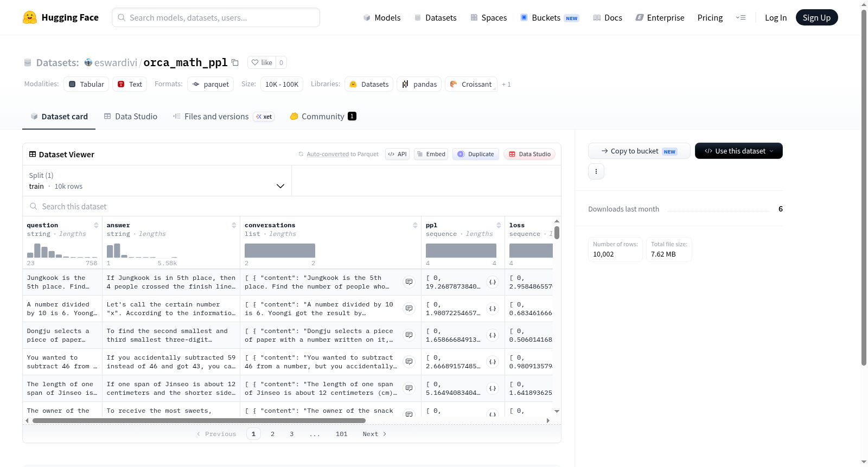Screen dimensions: 868x467
Task: Open conversation view for the Dongju row
Action: coord(409,335)
